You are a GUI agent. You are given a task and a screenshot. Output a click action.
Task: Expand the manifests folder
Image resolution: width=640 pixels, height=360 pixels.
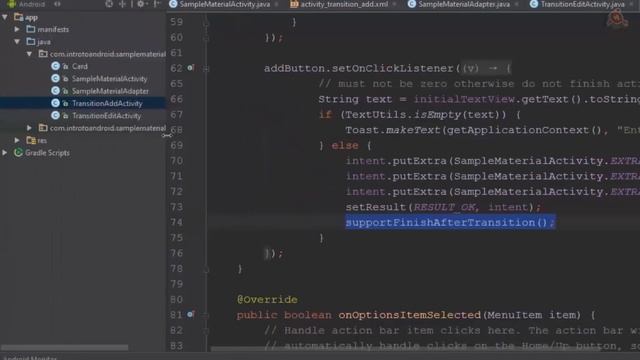pos(17,29)
